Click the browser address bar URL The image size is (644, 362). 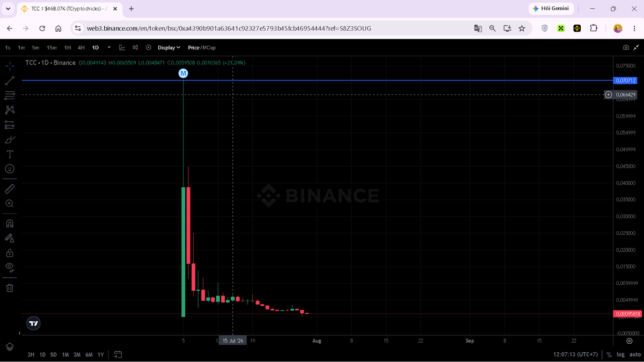pos(229,28)
